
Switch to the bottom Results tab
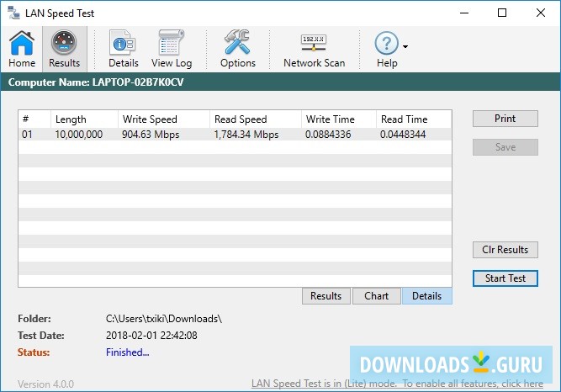pyautogui.click(x=326, y=296)
